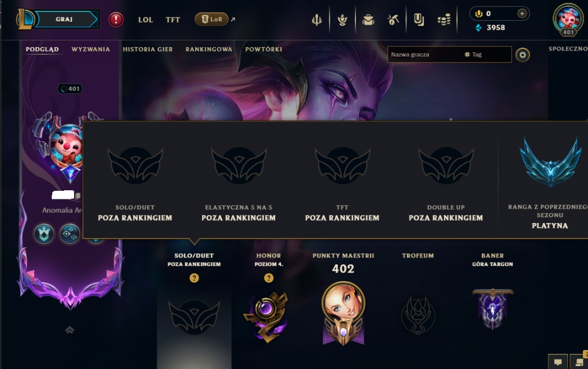This screenshot has width=588, height=369.
Task: Open the Store coins icon
Action: pyautogui.click(x=444, y=20)
